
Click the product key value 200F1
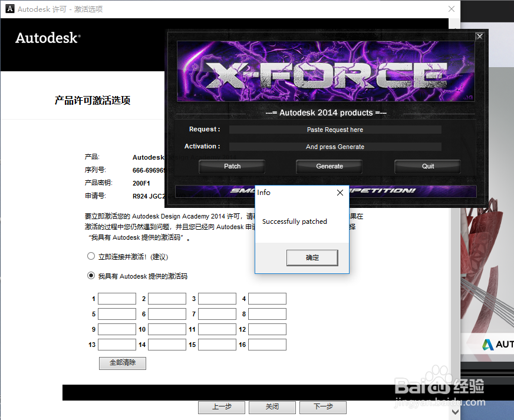(x=141, y=183)
